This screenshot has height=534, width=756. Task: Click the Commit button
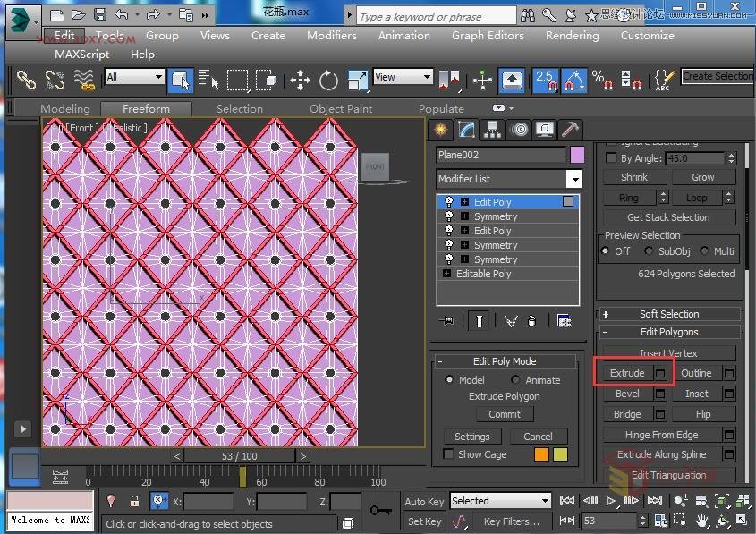coord(505,414)
